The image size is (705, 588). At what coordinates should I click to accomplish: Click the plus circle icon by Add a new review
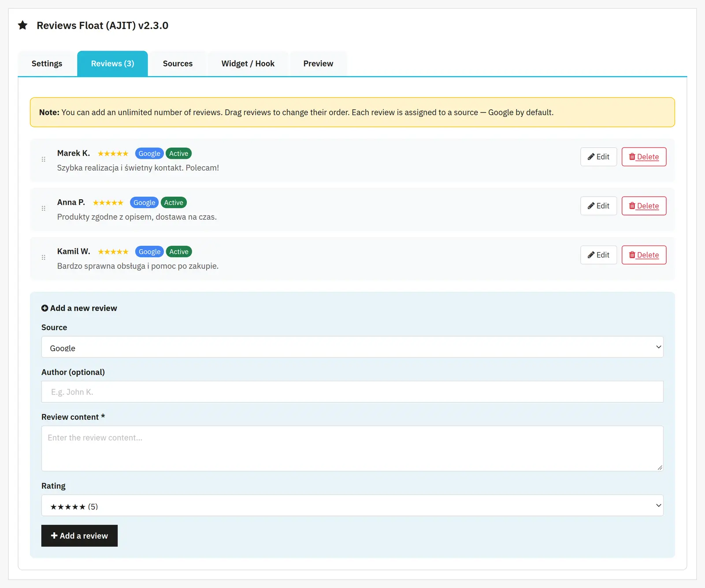tap(45, 308)
